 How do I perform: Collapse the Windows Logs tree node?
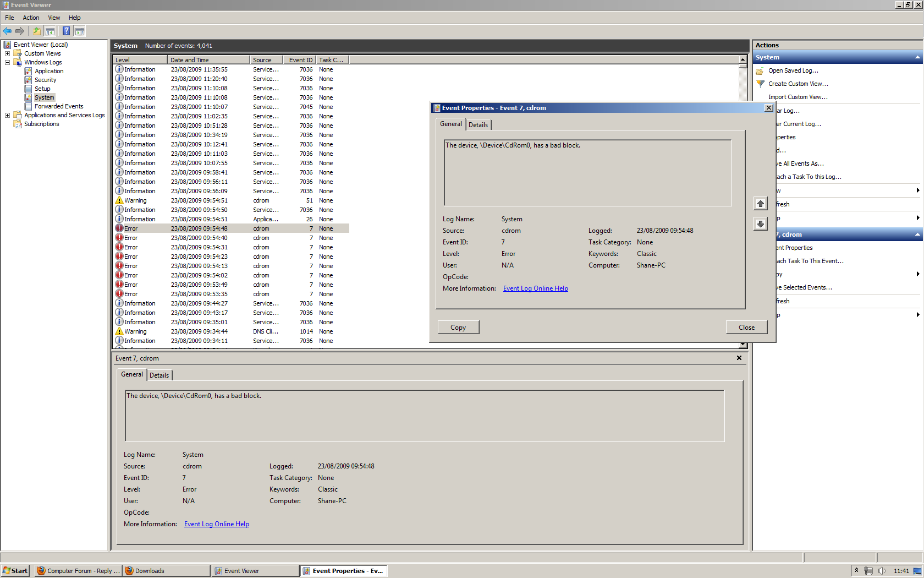(7, 62)
